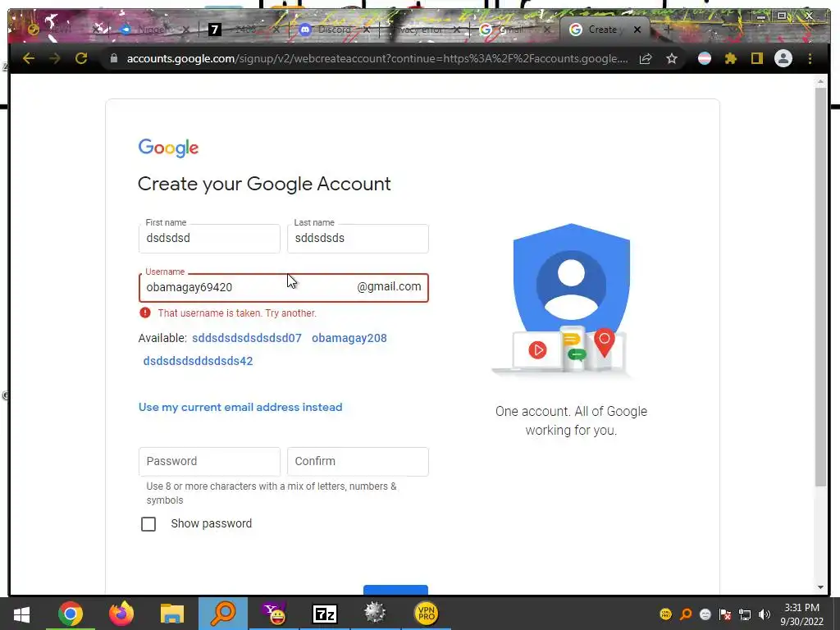The width and height of the screenshot is (840, 630).
Task: Switch to the Gmail tab
Action: 514,30
